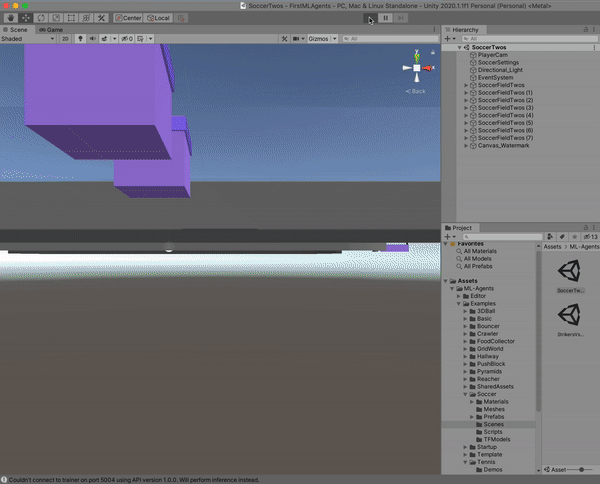Screen dimensions: 600x484
Task: Toggle pivot mode Center button
Action: [x=128, y=18]
